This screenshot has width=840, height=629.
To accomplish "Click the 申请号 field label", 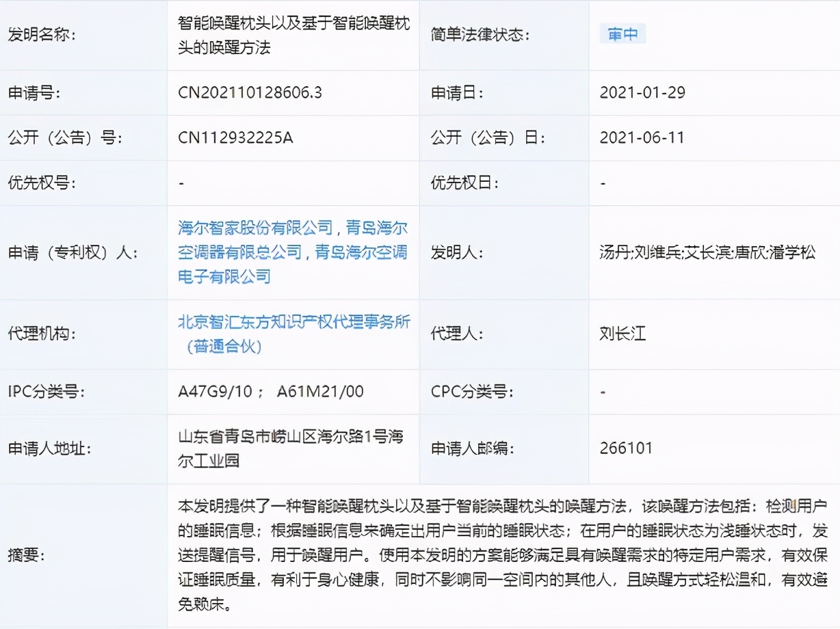I will coord(33,92).
